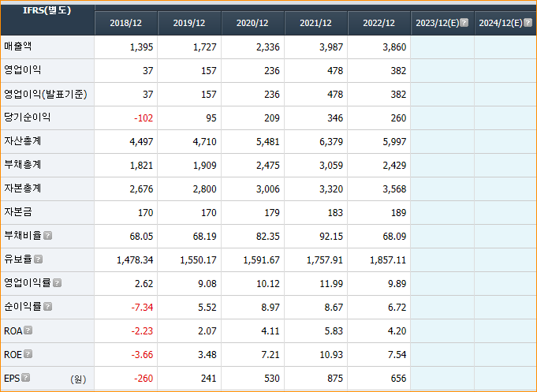
Task: Click ROA value 5.83
Action: tap(334, 331)
